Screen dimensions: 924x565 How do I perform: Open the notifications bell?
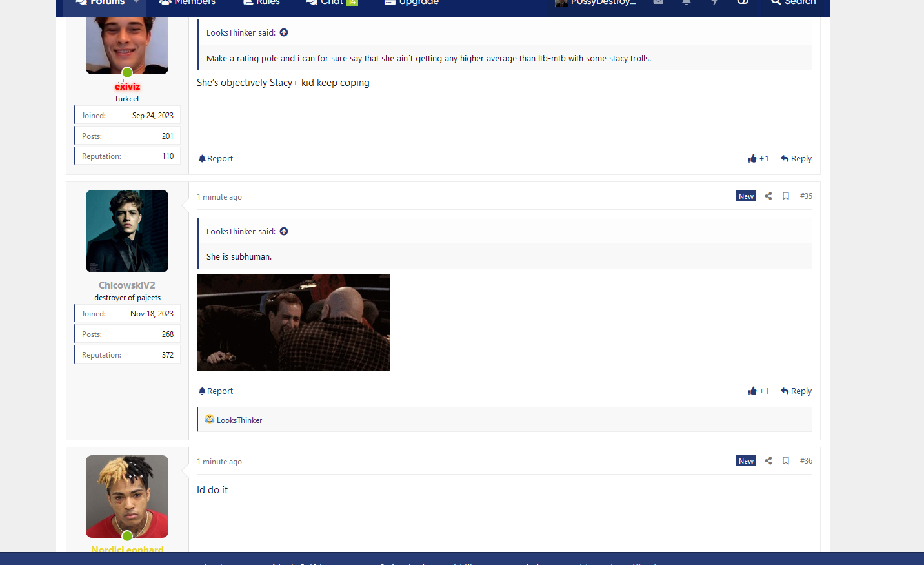[x=687, y=3]
